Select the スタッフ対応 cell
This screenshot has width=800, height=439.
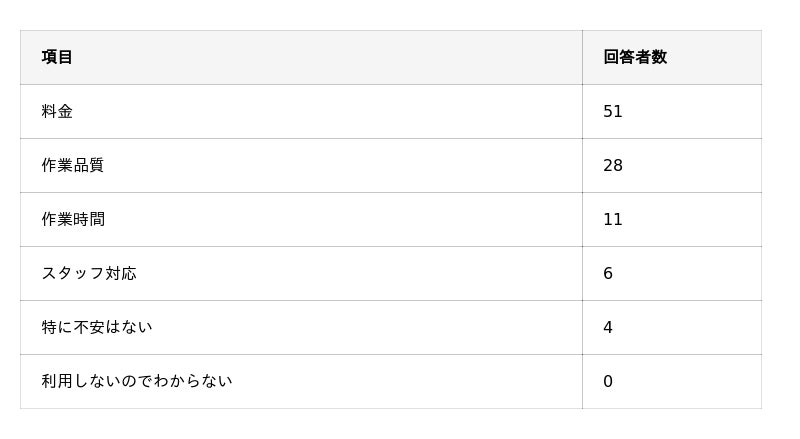(88, 273)
